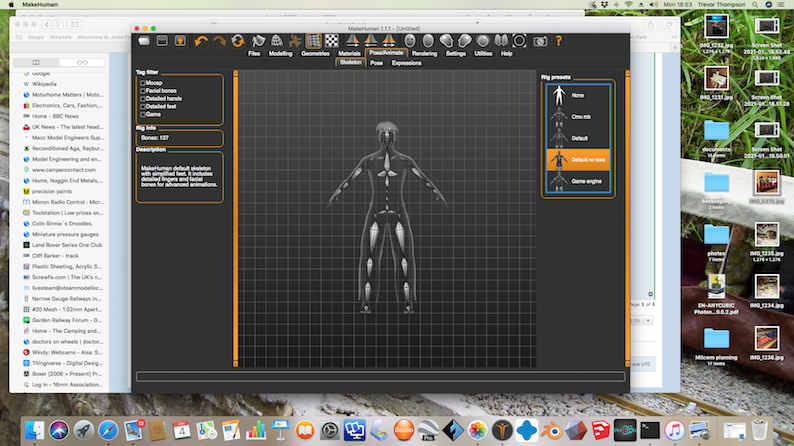Click the first symmetry arrow icon

tap(352, 41)
